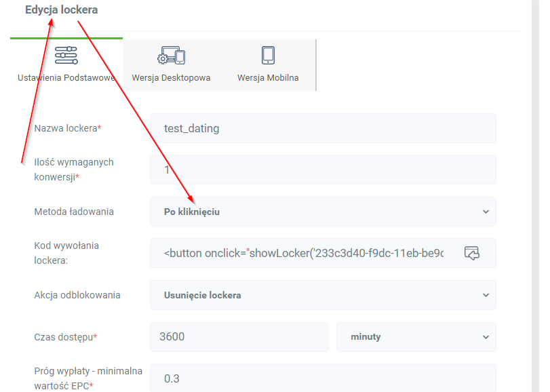Click the Metoda ładowania label text
The image size is (550, 392).
click(74, 212)
